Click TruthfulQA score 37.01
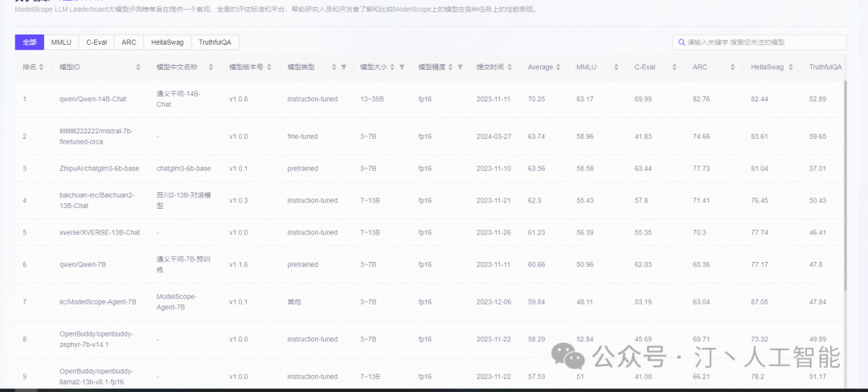Screen dimensions: 868x392 point(817,168)
